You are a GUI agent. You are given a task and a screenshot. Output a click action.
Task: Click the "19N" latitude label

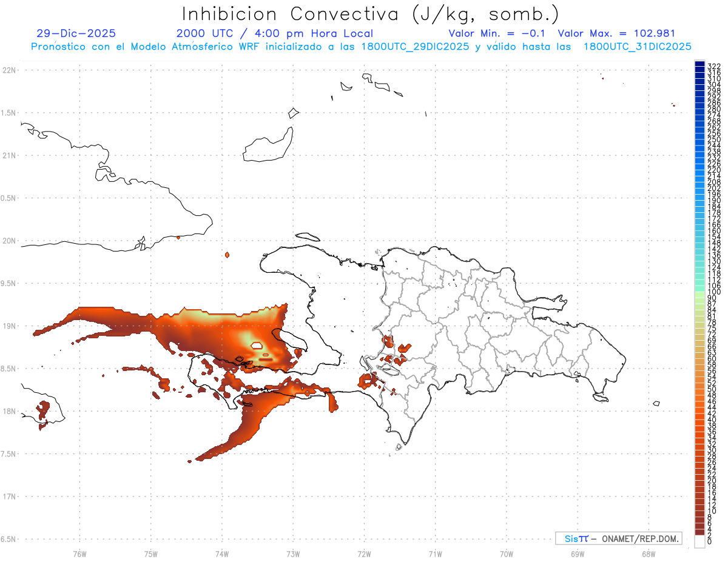point(9,326)
